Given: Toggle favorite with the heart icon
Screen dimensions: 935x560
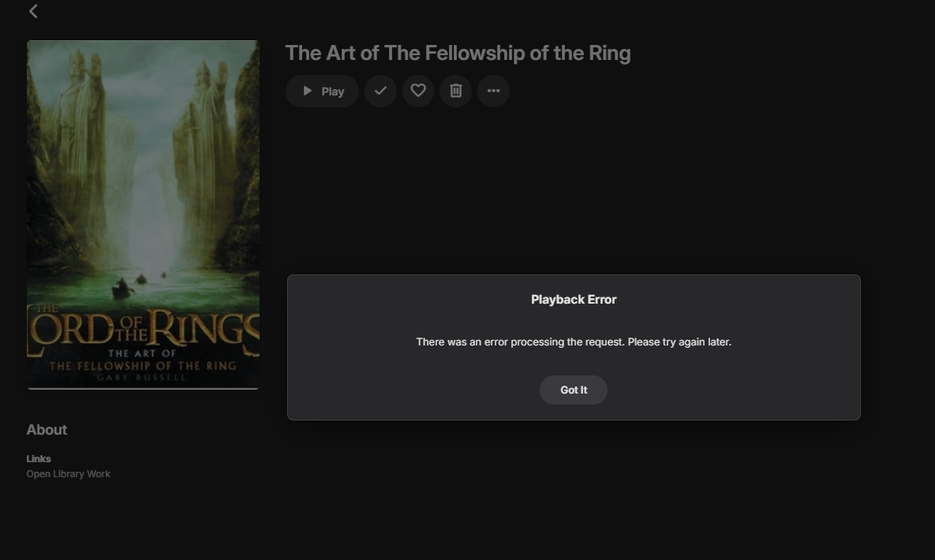Looking at the screenshot, I should [418, 91].
